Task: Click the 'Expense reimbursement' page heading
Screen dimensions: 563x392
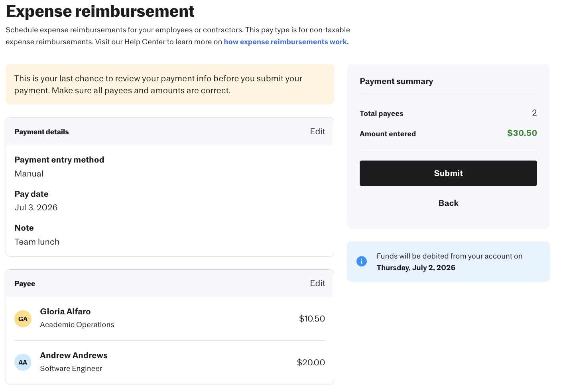Action: coord(100,11)
